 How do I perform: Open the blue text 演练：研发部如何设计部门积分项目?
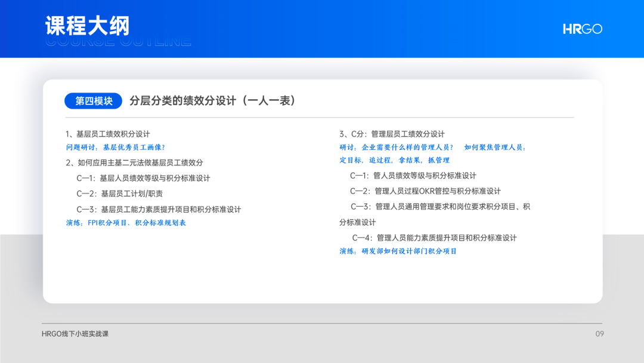pos(398,251)
